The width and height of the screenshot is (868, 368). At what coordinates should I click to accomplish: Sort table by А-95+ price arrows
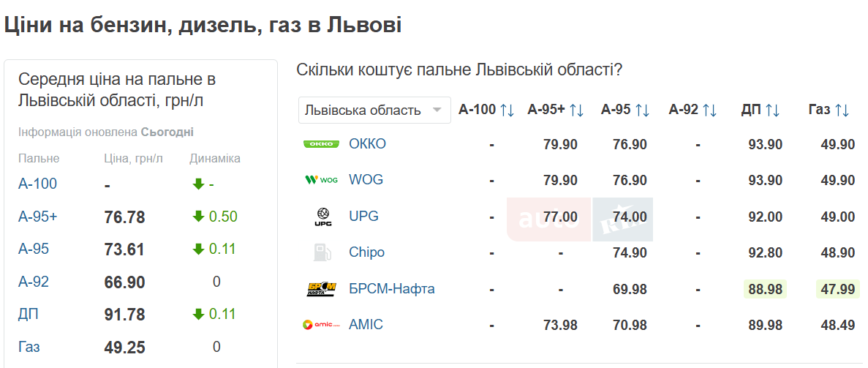[x=576, y=110]
